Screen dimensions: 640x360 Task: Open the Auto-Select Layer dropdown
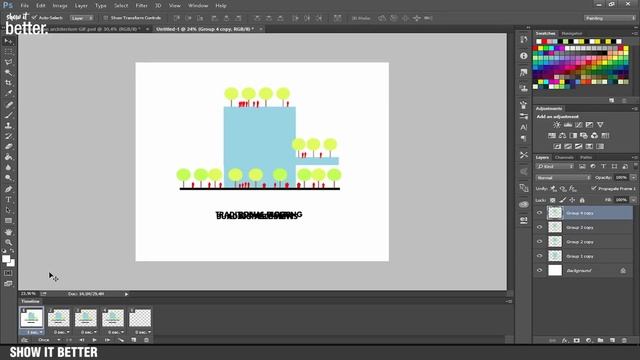(x=82, y=18)
